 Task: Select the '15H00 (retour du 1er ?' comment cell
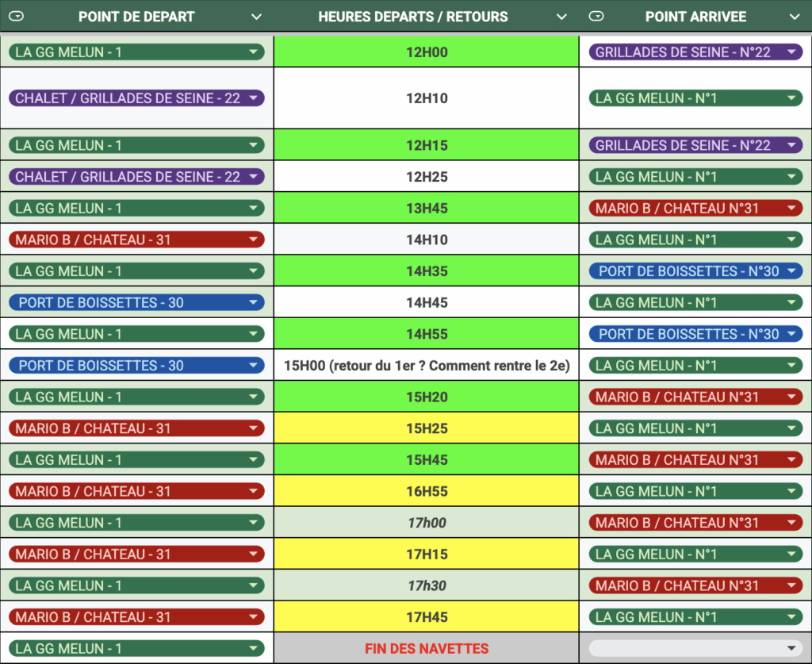(x=426, y=365)
